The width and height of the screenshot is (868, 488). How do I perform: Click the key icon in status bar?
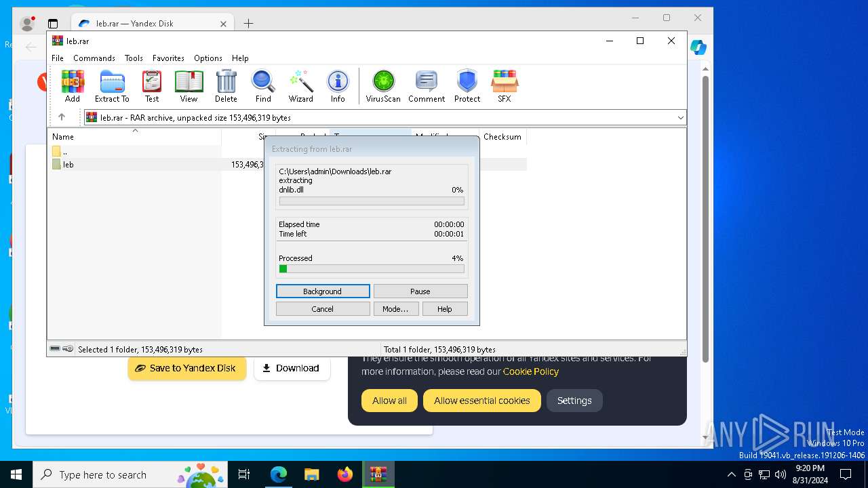pyautogui.click(x=68, y=349)
